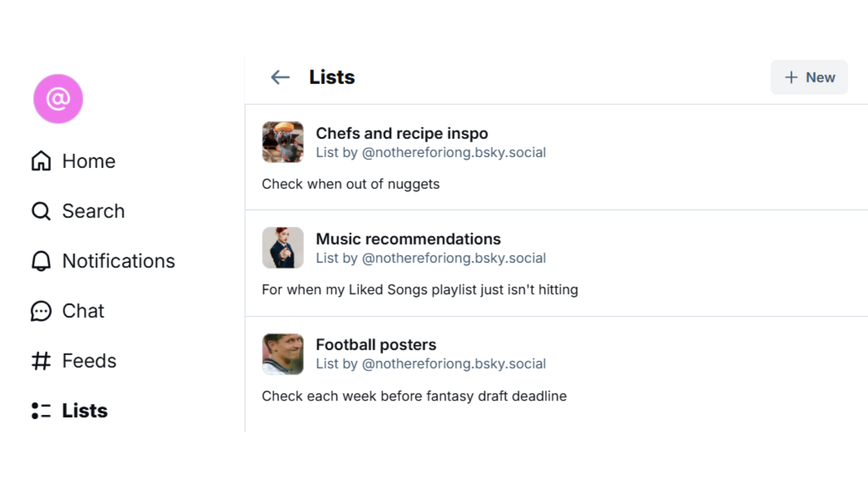The height and width of the screenshot is (488, 868).
Task: Select the Search magnifier icon
Action: pyautogui.click(x=41, y=211)
